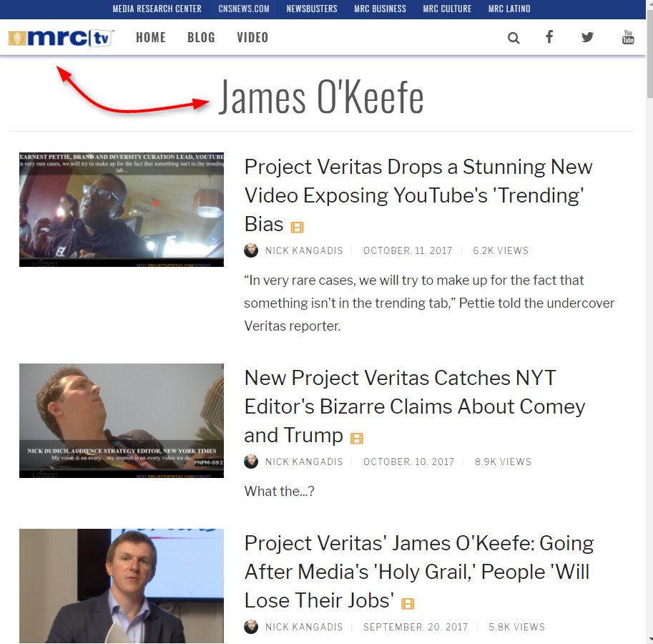Click the 8.9K views count
Viewport: 653px width, 644px height.
503,462
